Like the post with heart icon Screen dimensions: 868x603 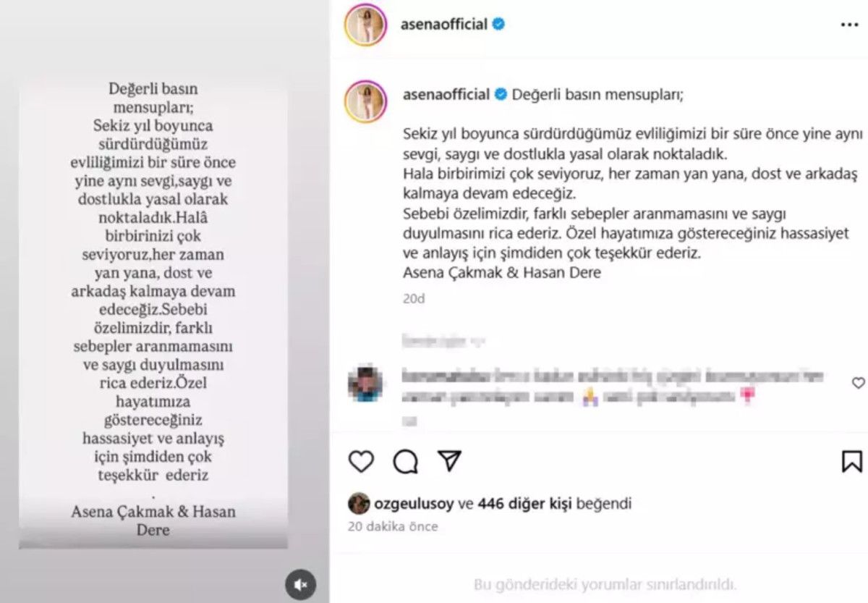tap(361, 461)
